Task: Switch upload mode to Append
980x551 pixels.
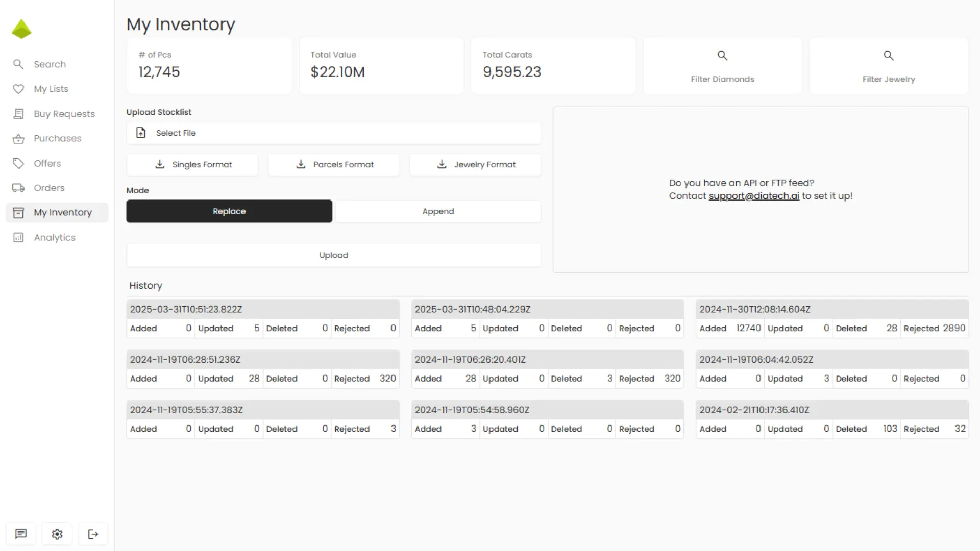Action: (x=438, y=211)
